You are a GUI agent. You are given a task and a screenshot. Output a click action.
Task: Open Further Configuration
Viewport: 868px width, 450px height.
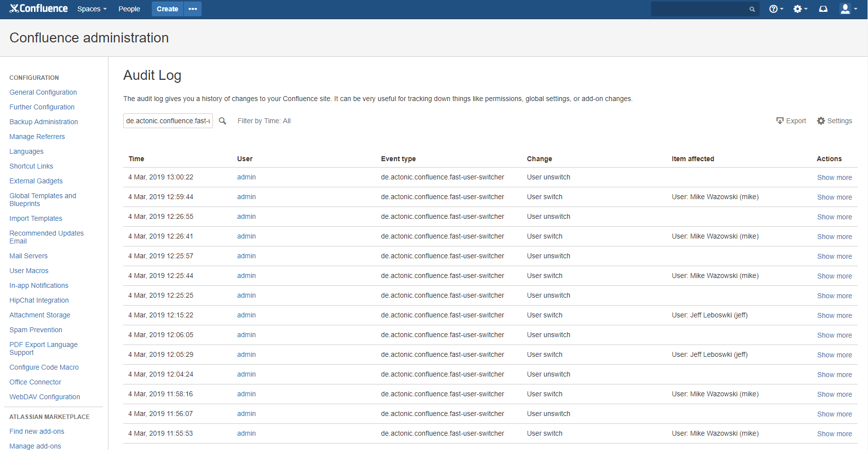coord(42,107)
